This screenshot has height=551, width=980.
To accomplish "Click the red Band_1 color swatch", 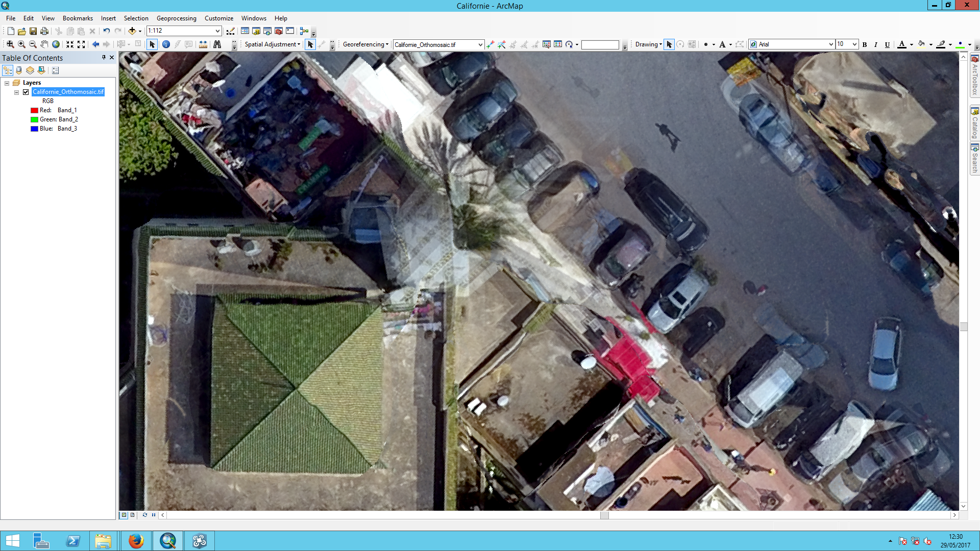I will (34, 110).
